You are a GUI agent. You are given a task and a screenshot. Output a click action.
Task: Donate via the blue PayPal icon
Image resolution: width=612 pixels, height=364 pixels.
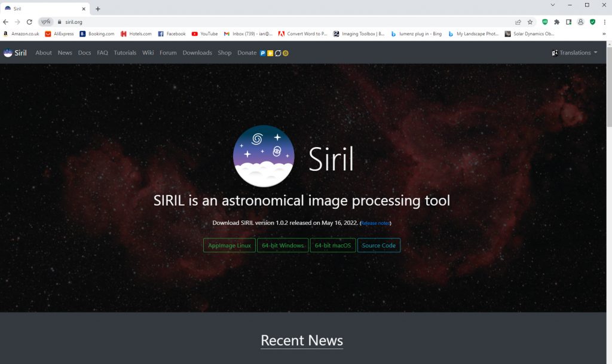pos(263,53)
